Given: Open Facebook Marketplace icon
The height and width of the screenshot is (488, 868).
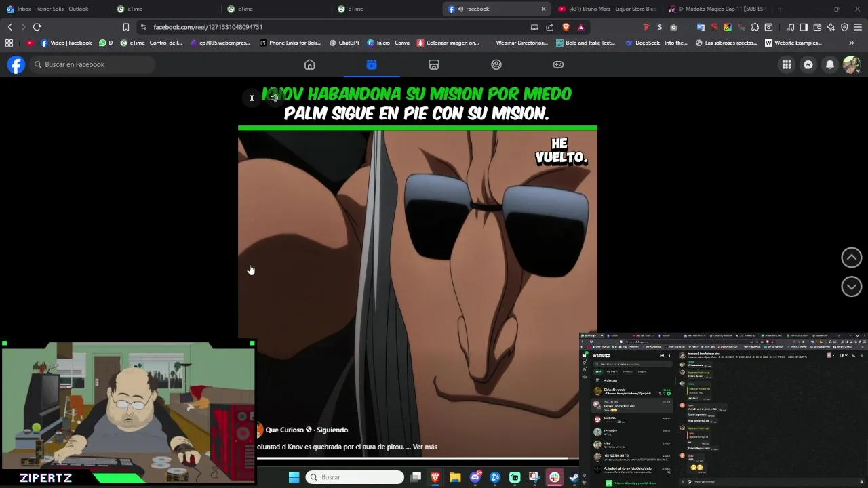Looking at the screenshot, I should (434, 64).
